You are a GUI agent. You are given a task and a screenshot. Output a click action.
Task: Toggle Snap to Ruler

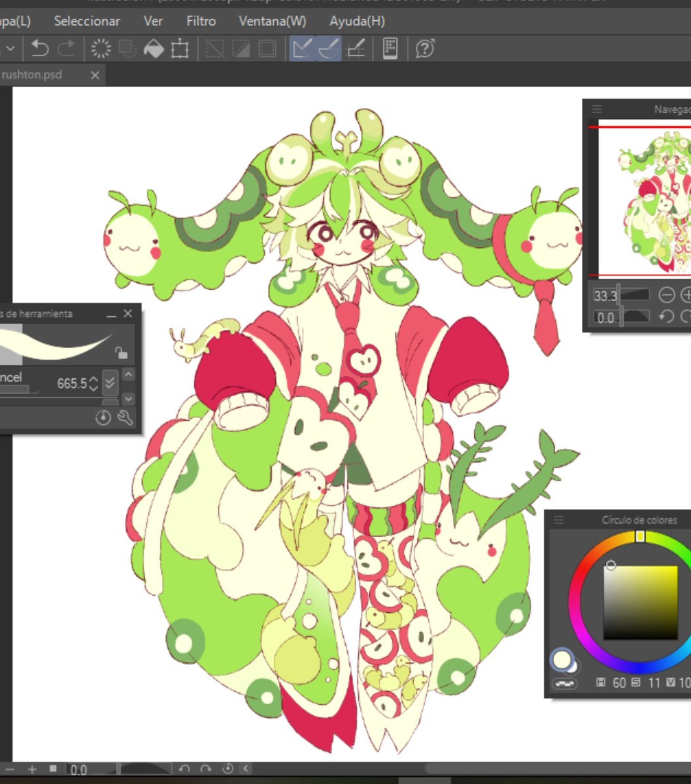tap(302, 49)
